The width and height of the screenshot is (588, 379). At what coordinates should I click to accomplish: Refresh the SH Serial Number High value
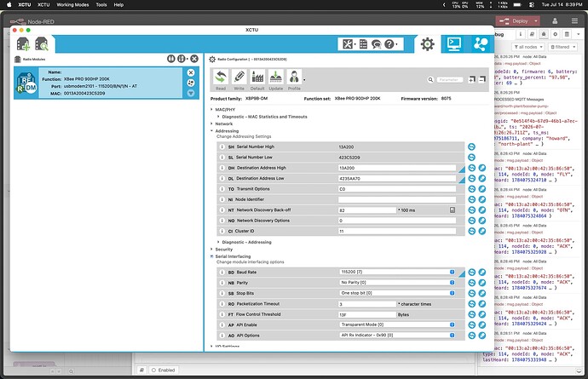[x=471, y=146]
